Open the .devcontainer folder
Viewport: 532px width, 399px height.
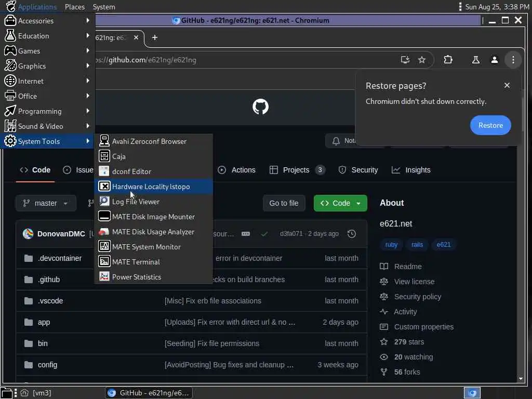pos(60,258)
